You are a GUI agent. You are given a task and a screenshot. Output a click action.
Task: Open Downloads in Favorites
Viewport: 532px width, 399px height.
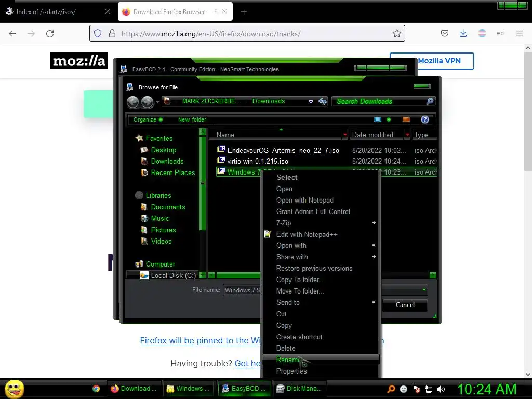pos(167,161)
